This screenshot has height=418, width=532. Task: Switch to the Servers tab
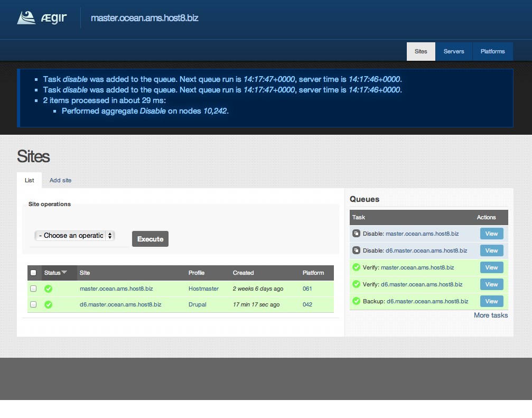(x=454, y=52)
